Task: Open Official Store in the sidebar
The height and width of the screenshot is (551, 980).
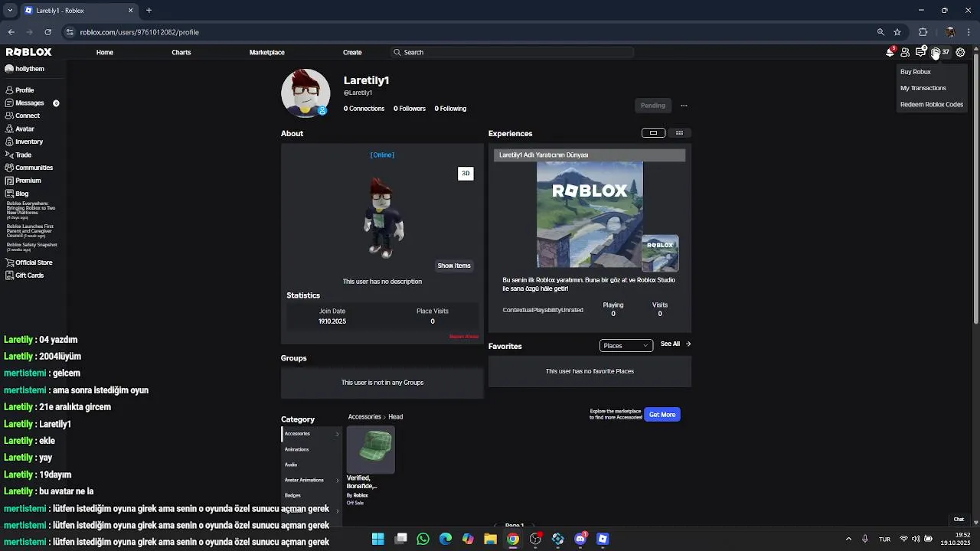Action: point(28,262)
